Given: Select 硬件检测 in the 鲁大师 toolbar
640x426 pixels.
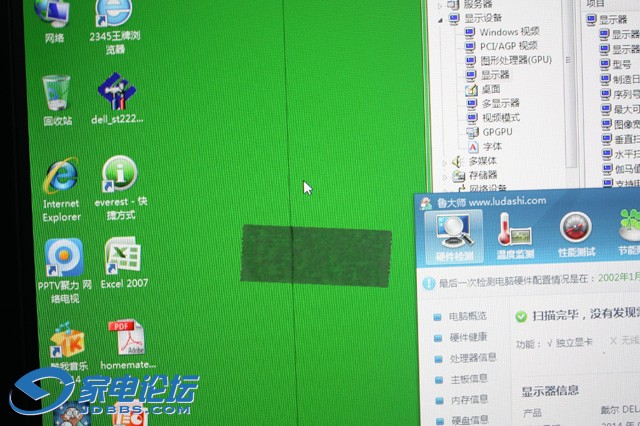Looking at the screenshot, I should pos(454,236).
